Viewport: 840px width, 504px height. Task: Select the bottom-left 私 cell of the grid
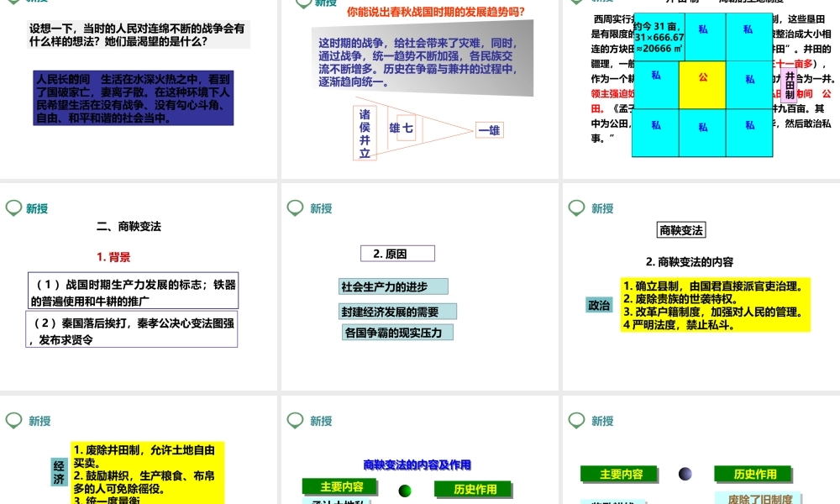pos(656,133)
